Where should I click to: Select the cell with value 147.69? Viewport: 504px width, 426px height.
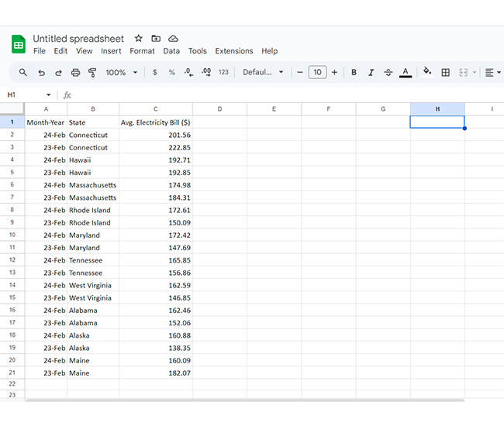point(156,248)
